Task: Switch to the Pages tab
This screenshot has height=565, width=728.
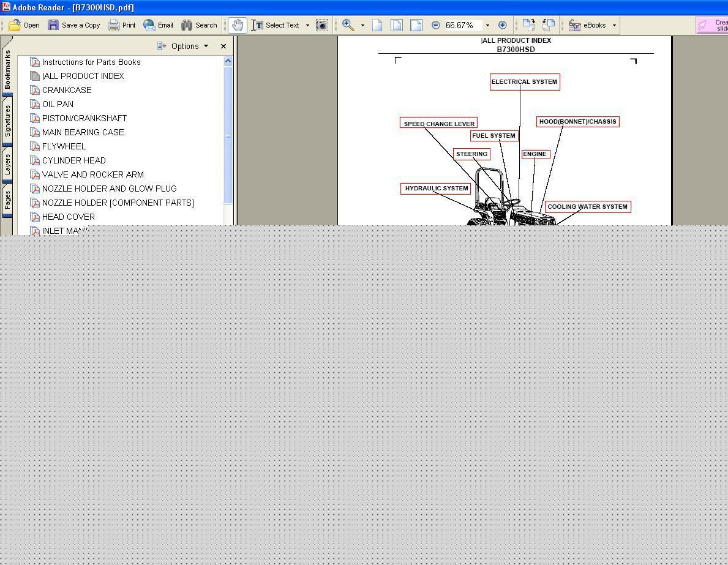Action: point(7,201)
